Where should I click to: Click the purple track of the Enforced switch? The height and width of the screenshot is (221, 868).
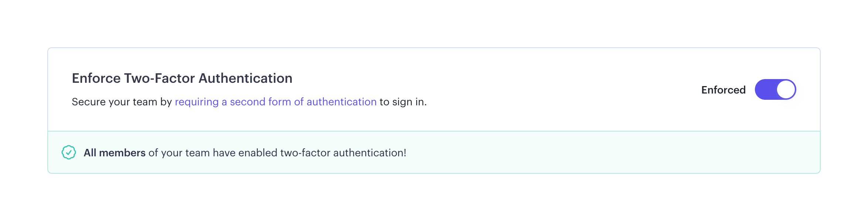pyautogui.click(x=764, y=89)
